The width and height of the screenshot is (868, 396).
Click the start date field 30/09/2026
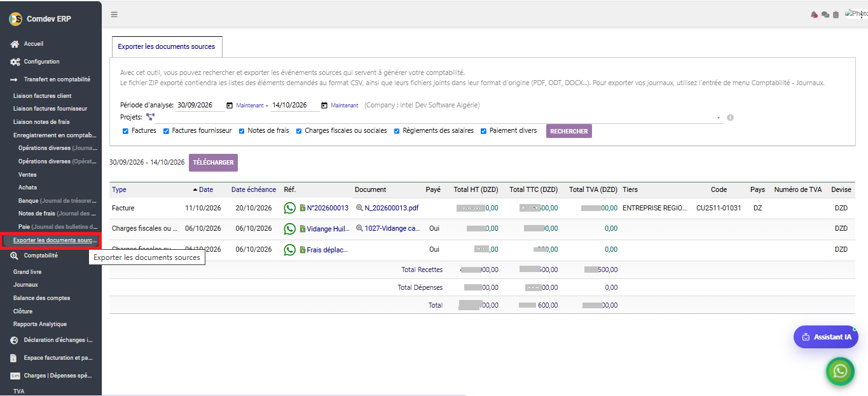199,105
